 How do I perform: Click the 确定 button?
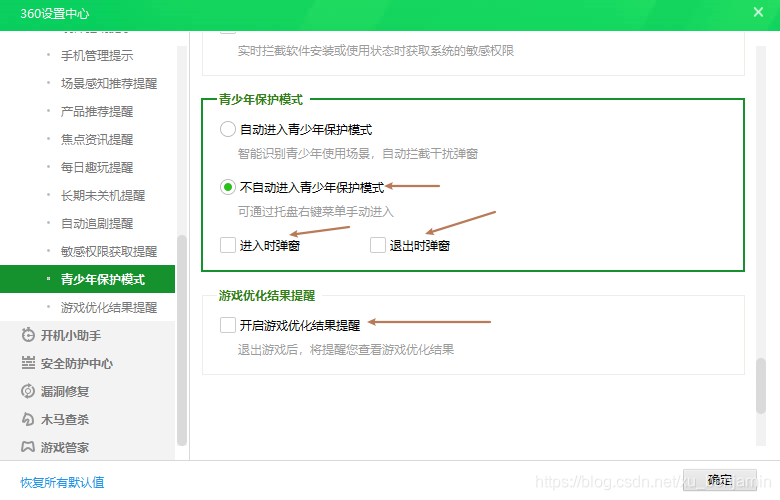719,480
